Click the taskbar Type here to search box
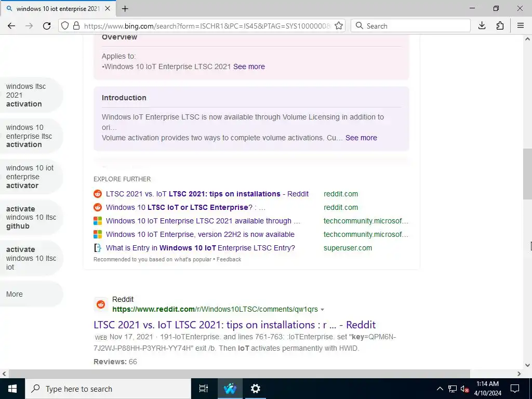The image size is (532, 399). point(108,389)
